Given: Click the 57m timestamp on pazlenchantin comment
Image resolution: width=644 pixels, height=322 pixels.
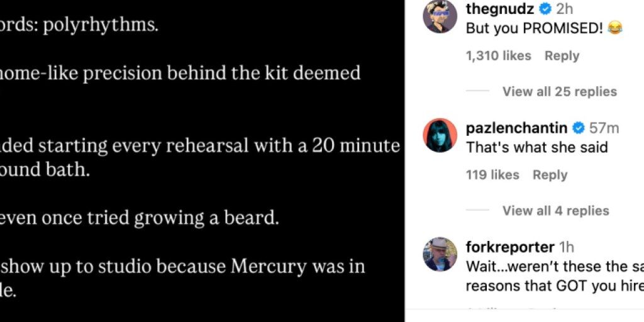Looking at the screenshot, I should click(x=604, y=128).
